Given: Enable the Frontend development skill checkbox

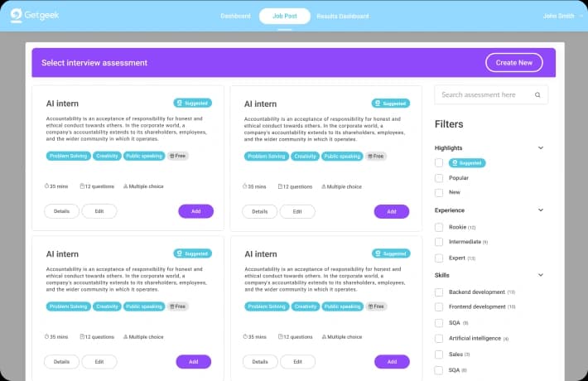Looking at the screenshot, I should [439, 306].
